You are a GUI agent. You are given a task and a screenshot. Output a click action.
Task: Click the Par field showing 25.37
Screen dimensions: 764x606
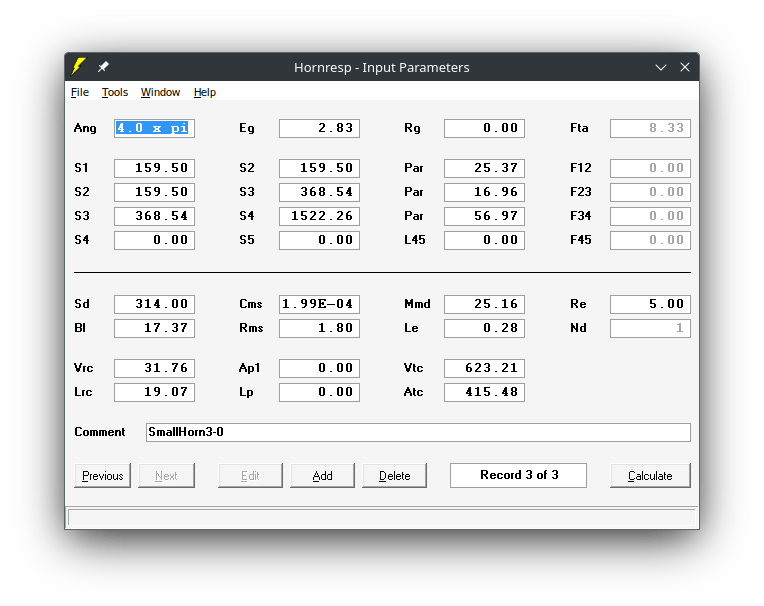point(484,168)
